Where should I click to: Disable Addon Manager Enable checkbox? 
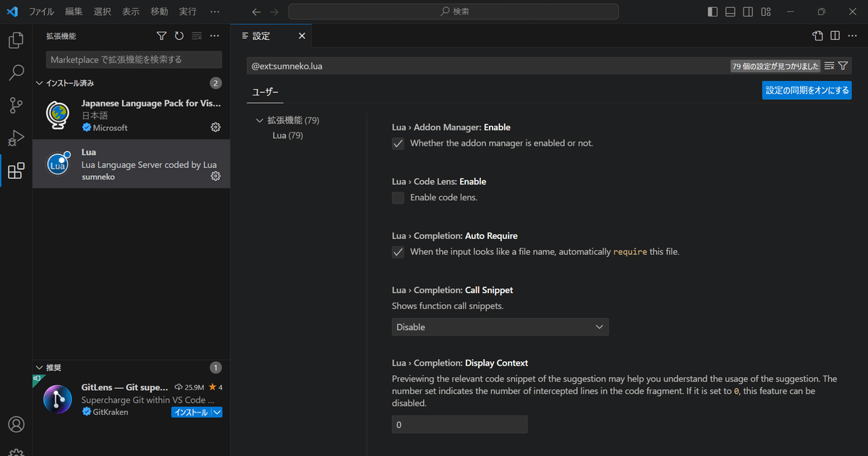coord(398,143)
